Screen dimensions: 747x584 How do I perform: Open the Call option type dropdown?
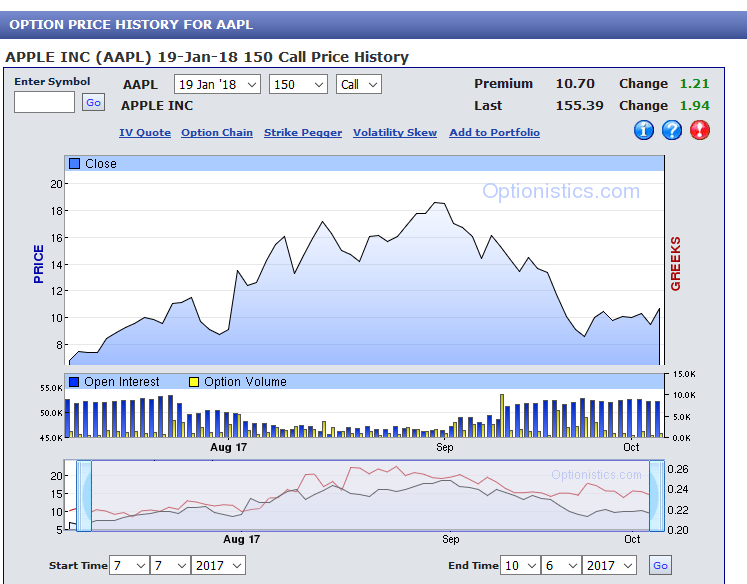click(359, 84)
